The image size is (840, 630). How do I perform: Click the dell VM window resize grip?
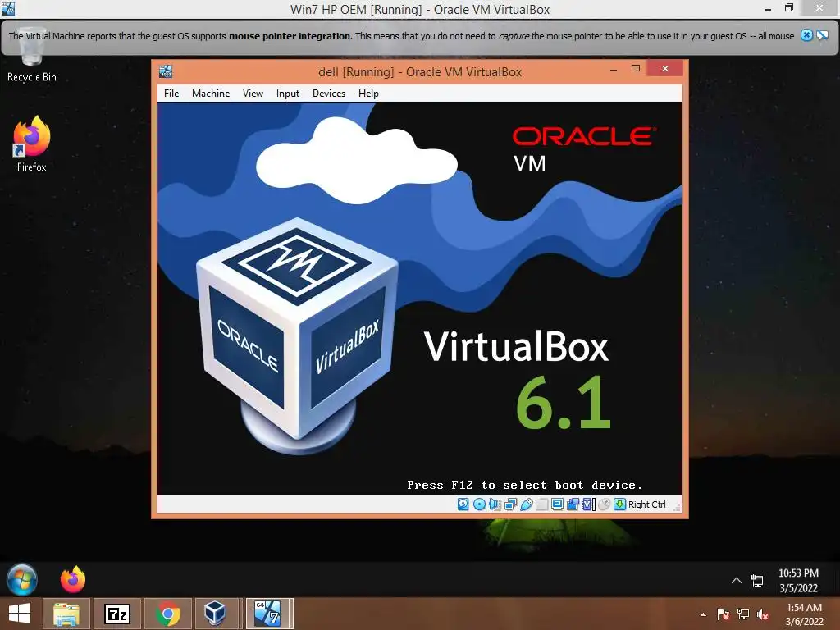pyautogui.click(x=677, y=507)
